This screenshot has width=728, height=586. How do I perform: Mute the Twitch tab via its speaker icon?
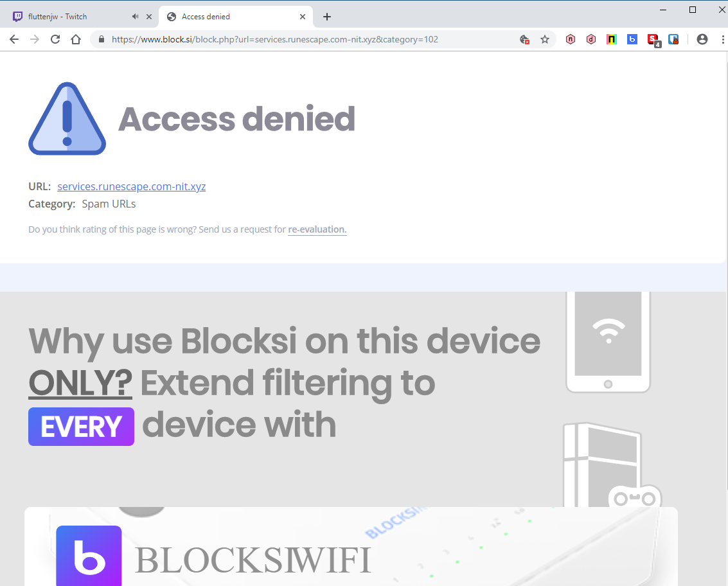point(135,17)
